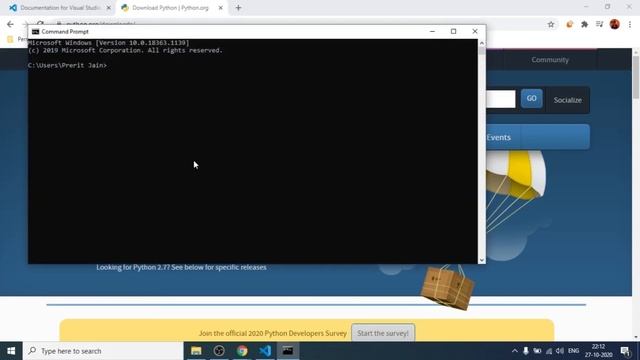Open the media control icon in Chrome toolbar
Image resolution: width=640 pixels, height=360 pixels.
pos(599,24)
